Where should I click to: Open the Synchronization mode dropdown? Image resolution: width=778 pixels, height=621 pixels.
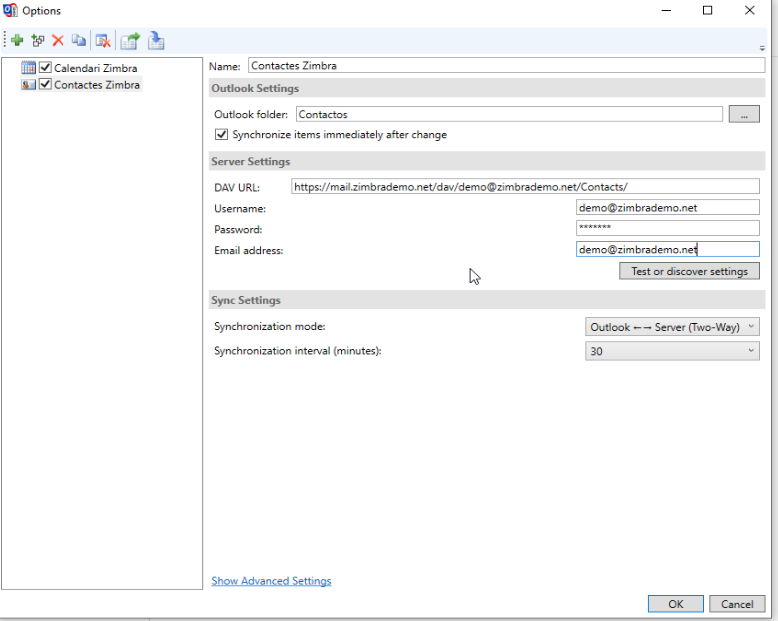(672, 327)
